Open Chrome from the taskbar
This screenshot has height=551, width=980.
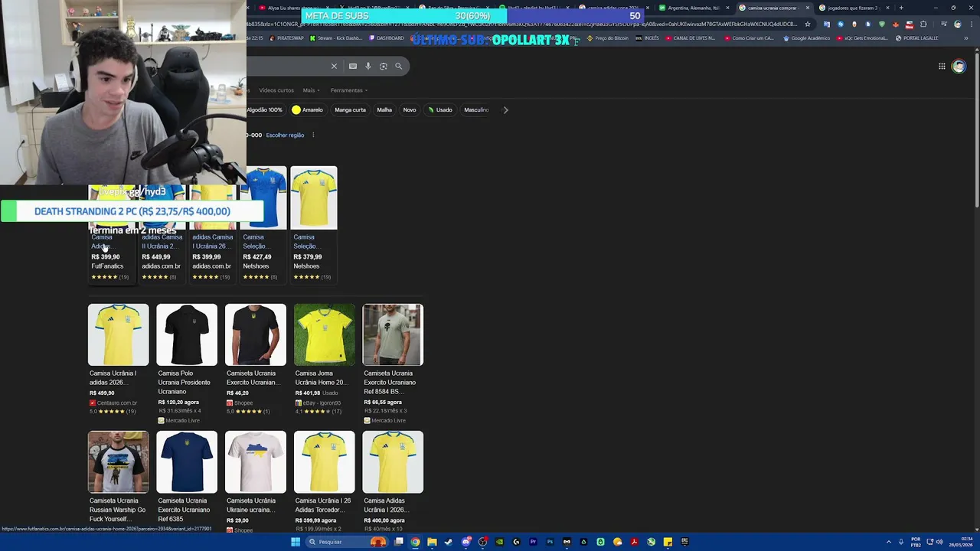[x=415, y=542]
